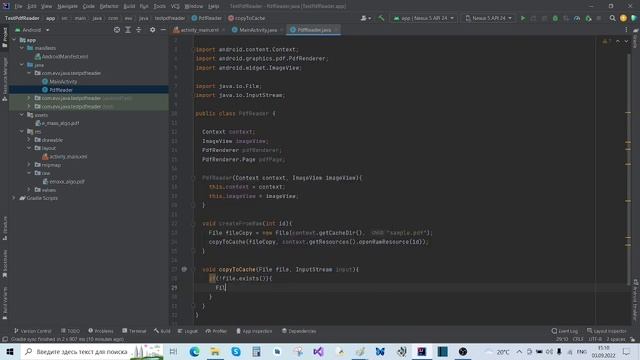Open the Project tool window sidebar tab
640x360 pixels.
4,37
